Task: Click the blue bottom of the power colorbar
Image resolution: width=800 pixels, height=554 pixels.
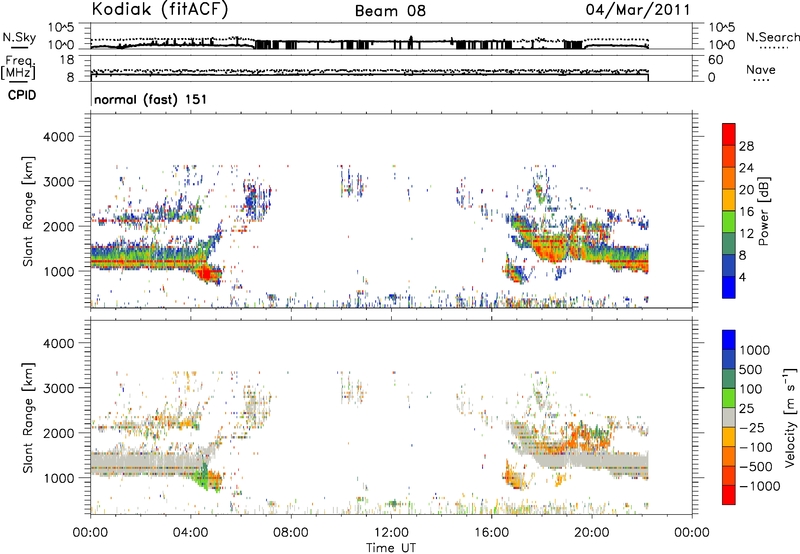Action: coord(729,287)
